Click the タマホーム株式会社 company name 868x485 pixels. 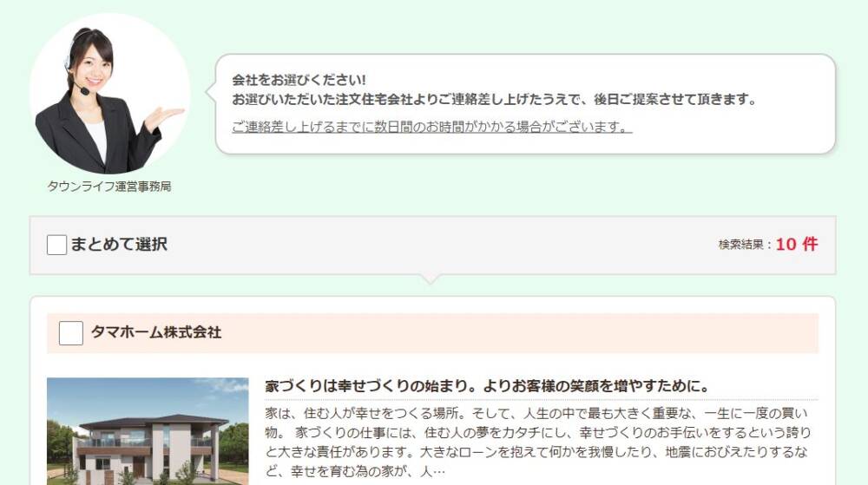coord(156,332)
